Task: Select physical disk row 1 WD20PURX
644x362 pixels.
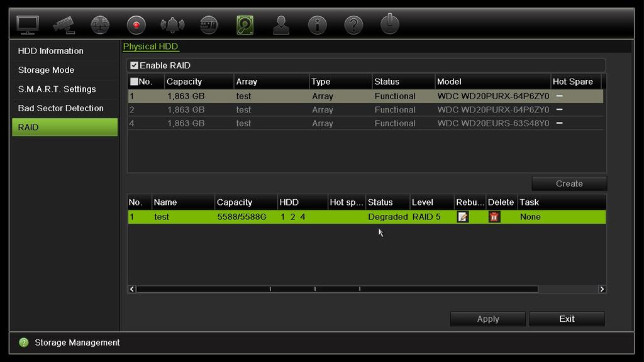Action: pyautogui.click(x=365, y=96)
